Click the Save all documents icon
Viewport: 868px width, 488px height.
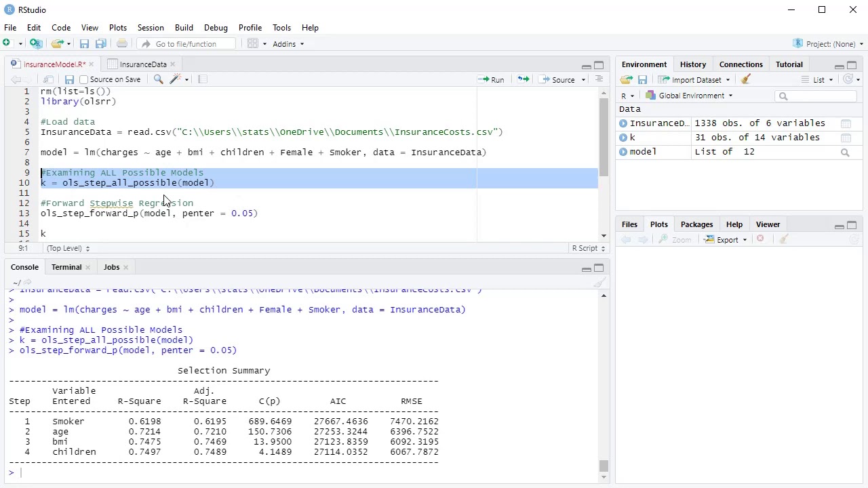(x=100, y=43)
